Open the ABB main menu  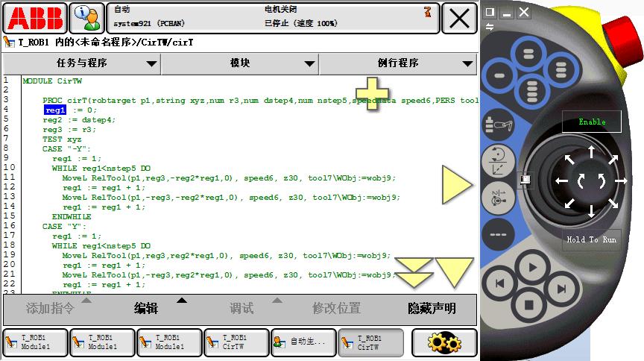pos(35,19)
